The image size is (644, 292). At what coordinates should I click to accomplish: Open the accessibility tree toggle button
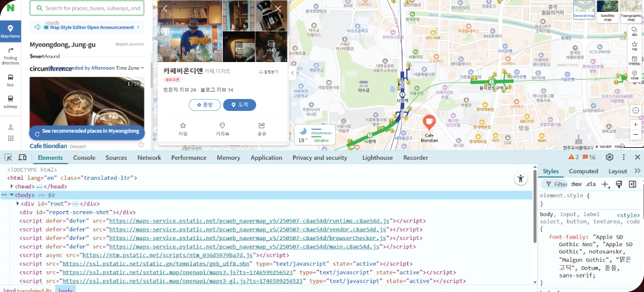click(x=521, y=179)
